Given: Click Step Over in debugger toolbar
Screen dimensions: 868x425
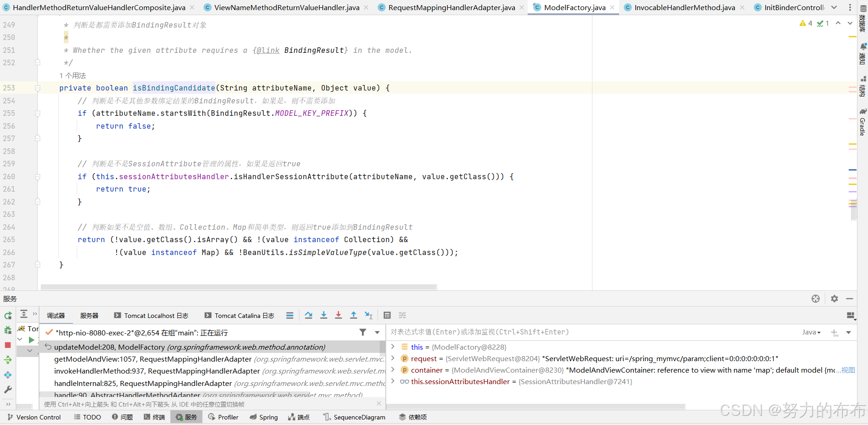Looking at the screenshot, I should coord(309,315).
